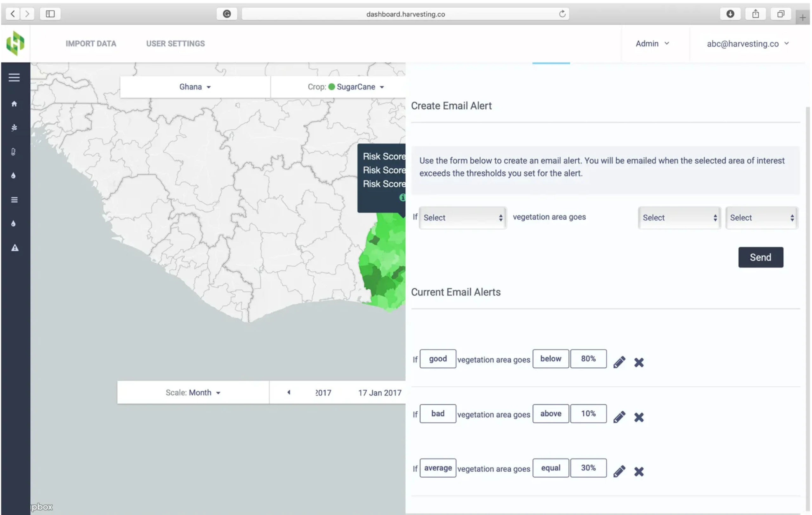
Task: Open the IMPORT DATA menu
Action: [x=91, y=44]
